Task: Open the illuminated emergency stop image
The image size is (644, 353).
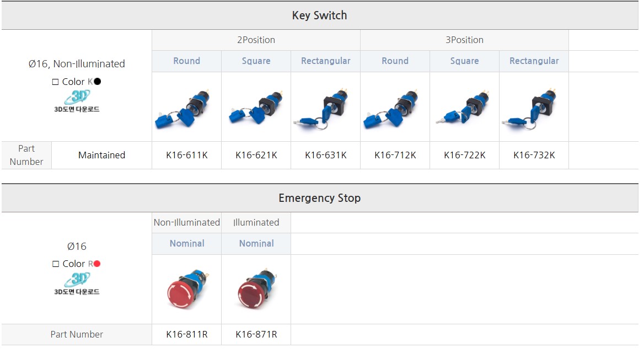Action: [256, 289]
